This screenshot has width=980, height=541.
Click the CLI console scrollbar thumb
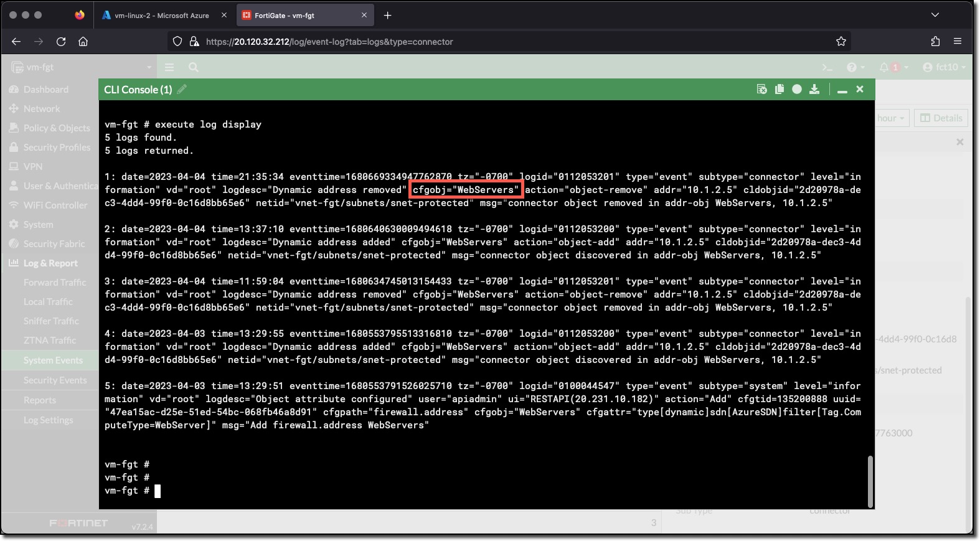pos(870,481)
